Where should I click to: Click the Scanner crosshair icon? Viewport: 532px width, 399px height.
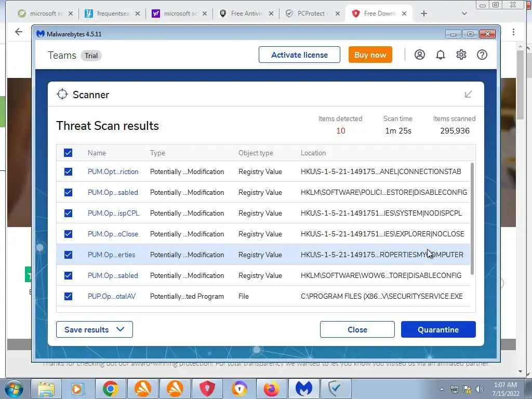click(62, 95)
